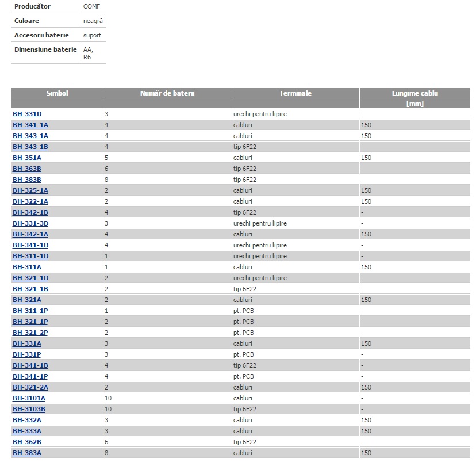The image size is (476, 462).
Task: Click the Terminale column header
Action: tap(295, 93)
